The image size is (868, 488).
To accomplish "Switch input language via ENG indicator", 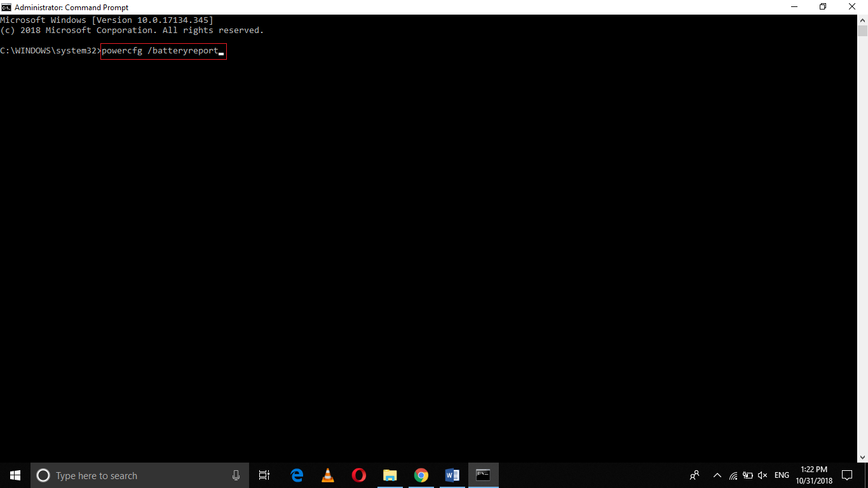I will tap(781, 475).
